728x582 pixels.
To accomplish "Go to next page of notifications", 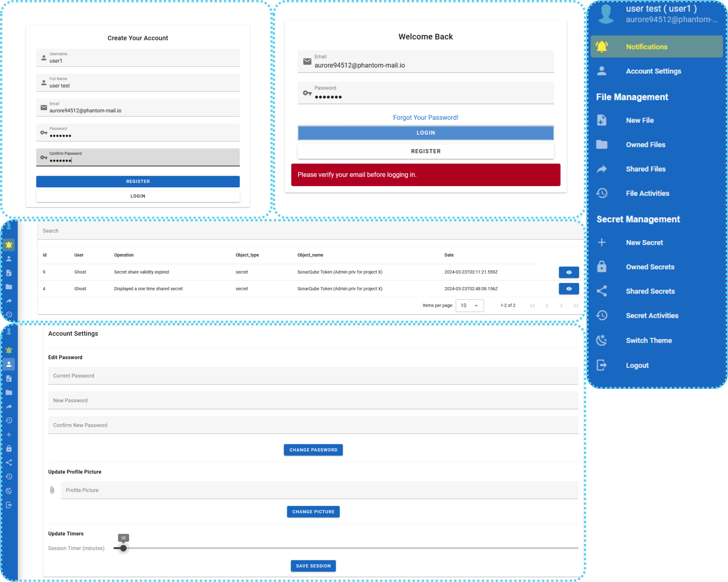I will [x=561, y=306].
